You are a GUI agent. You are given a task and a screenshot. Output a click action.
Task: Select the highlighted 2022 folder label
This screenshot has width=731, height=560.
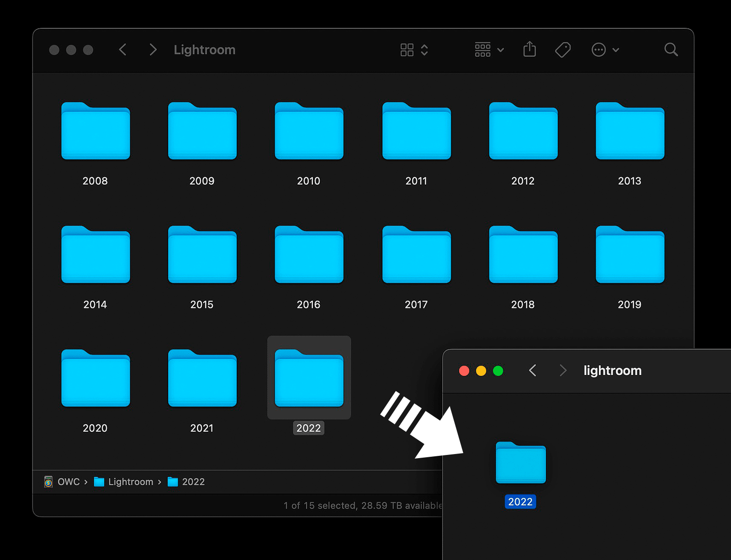tap(308, 428)
